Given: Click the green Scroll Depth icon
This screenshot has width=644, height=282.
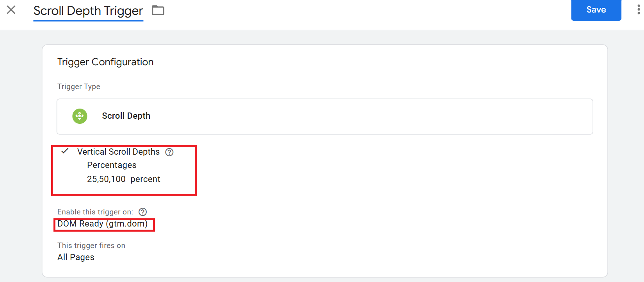Looking at the screenshot, I should 80,116.
